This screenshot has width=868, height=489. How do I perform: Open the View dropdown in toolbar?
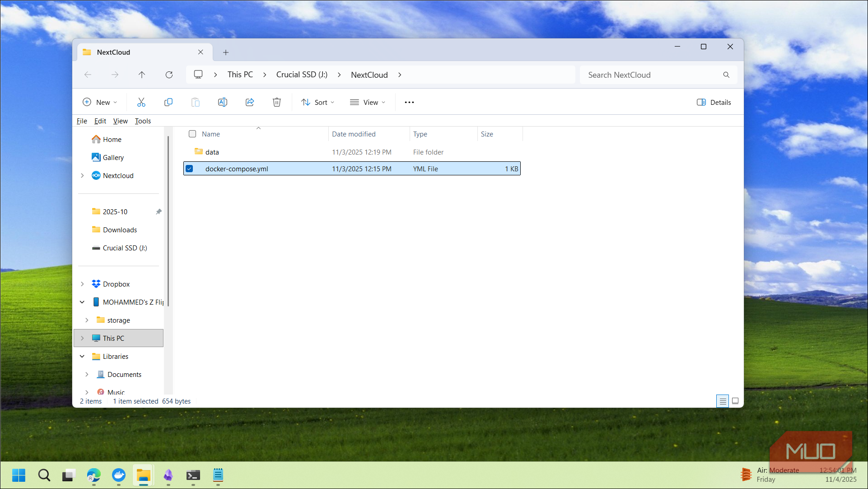pyautogui.click(x=368, y=103)
